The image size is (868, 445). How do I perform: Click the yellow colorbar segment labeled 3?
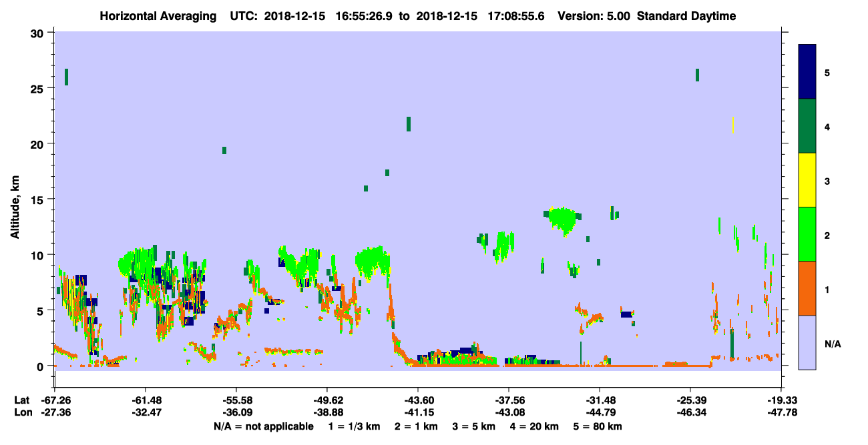coord(808,180)
